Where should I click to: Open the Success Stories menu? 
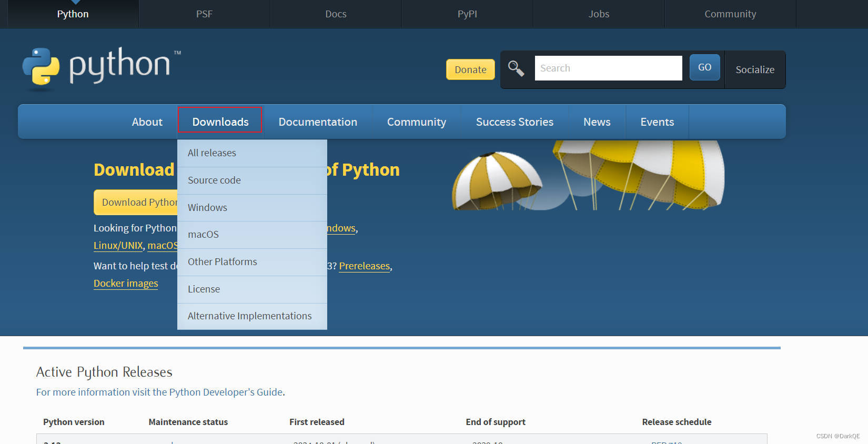(x=514, y=122)
